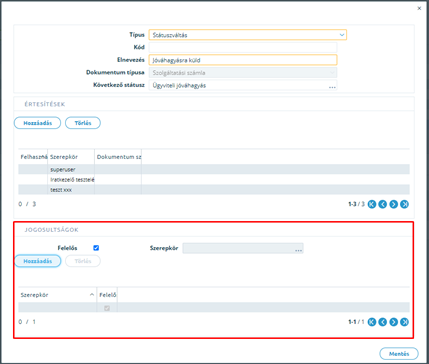Sort Jogosultságok table by Szerepkör column

click(x=57, y=295)
